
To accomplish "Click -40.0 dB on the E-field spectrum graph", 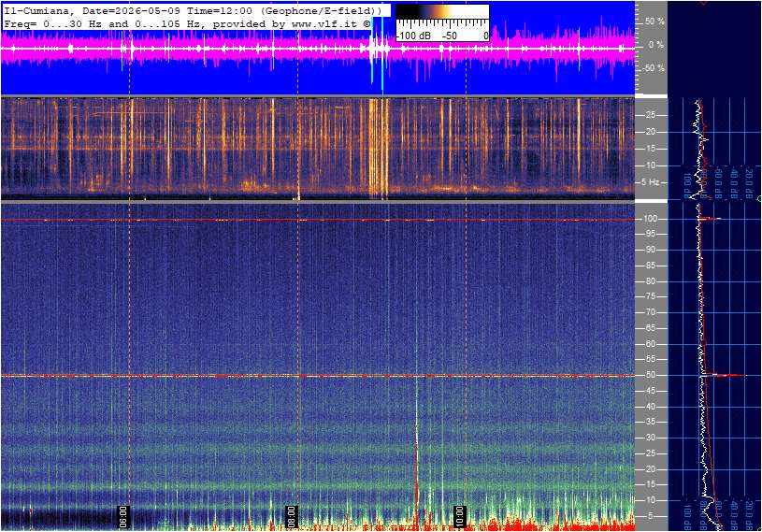I will click(x=734, y=514).
